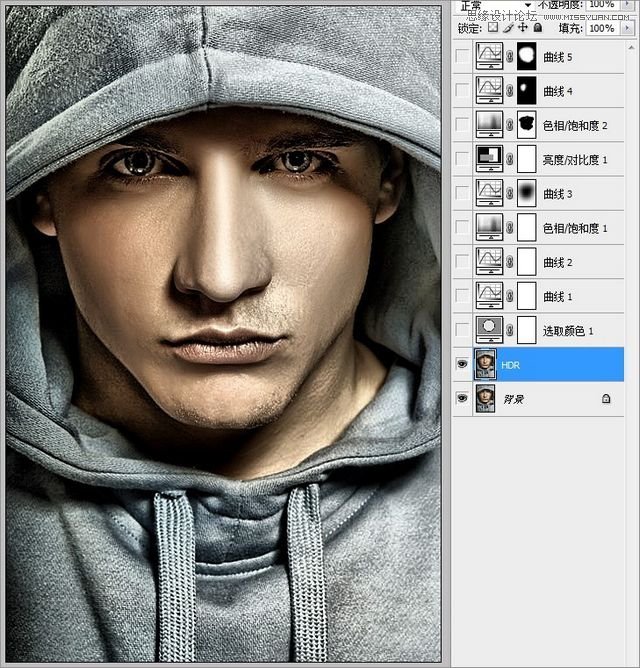Click the 填充 fill percentage field

601,29
